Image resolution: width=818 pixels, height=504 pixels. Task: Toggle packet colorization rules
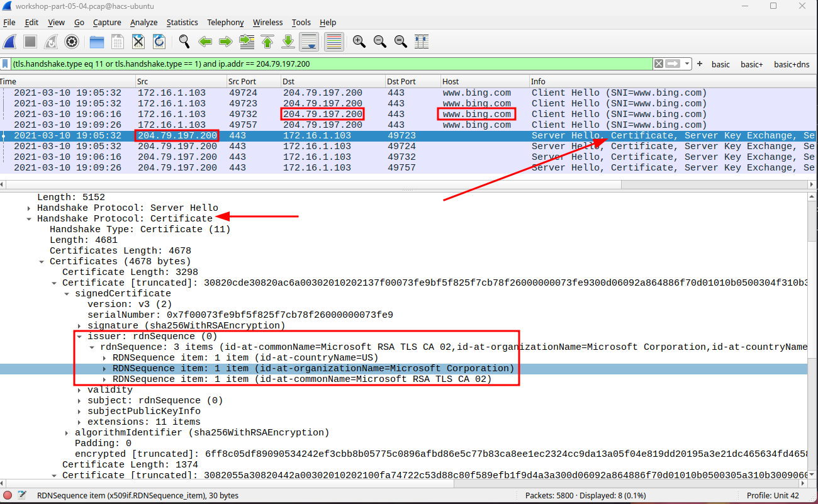[333, 42]
